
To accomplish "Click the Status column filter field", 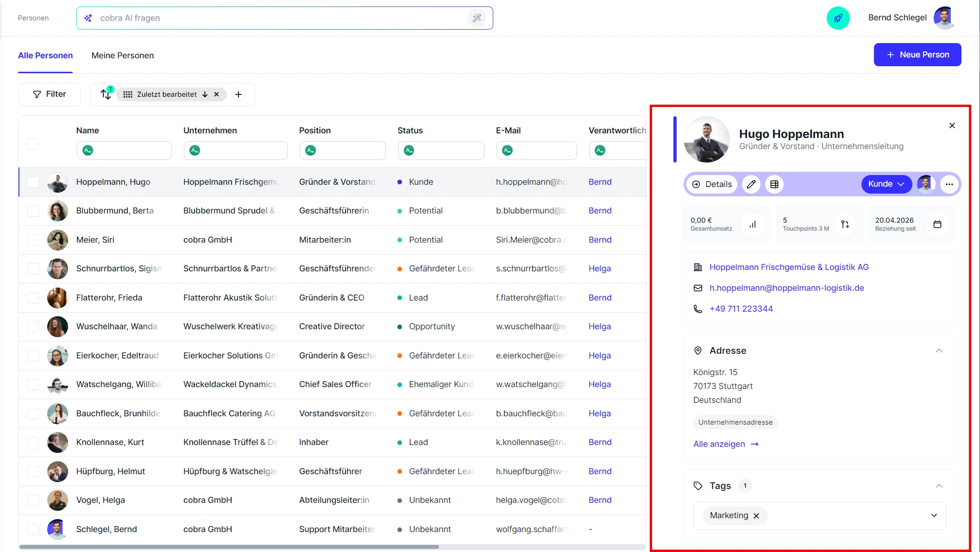I will (x=441, y=151).
